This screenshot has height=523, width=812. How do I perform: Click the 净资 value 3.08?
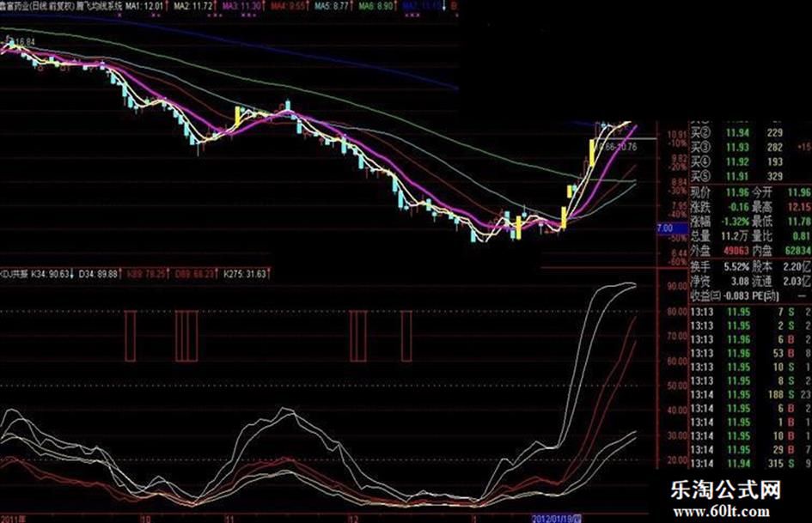tap(740, 282)
